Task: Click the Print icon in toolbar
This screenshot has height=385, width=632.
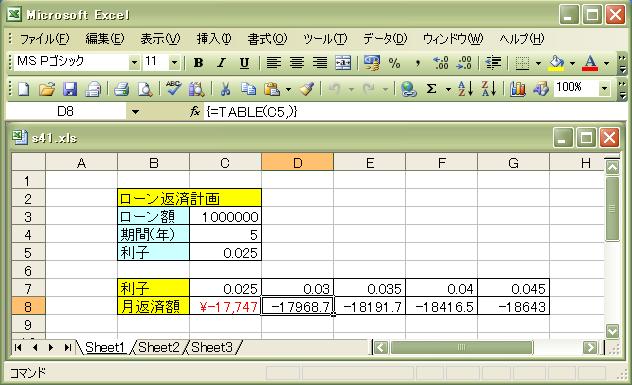Action: (x=121, y=89)
